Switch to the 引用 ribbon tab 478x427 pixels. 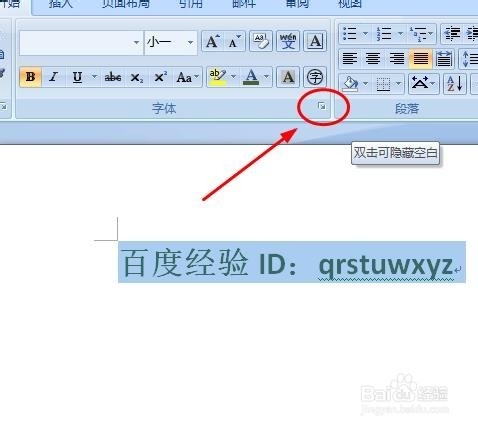click(x=190, y=3)
